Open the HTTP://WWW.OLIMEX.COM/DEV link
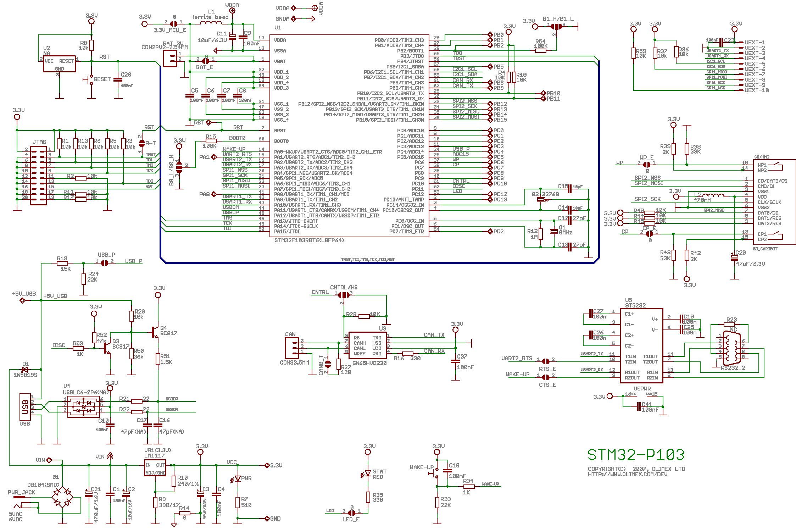The width and height of the screenshot is (796, 532). [627, 474]
